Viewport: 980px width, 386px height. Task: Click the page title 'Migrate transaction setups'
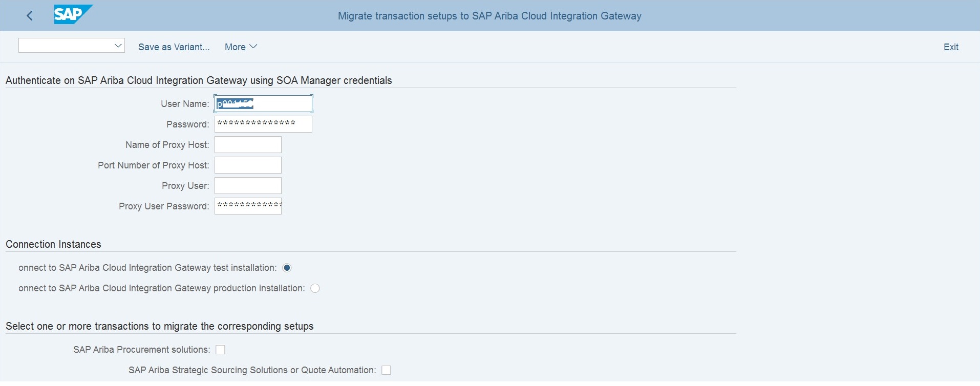pyautogui.click(x=489, y=16)
